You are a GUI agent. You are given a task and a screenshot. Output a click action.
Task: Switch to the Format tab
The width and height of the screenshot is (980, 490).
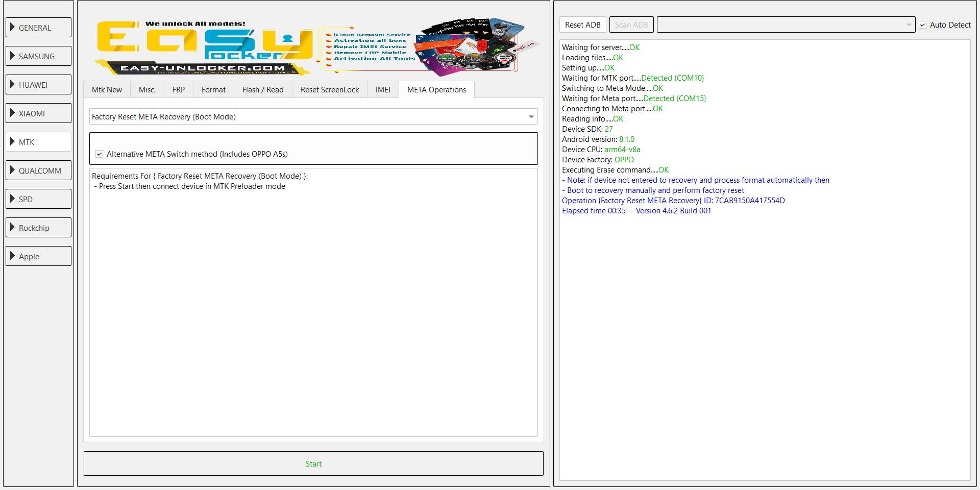coord(213,89)
